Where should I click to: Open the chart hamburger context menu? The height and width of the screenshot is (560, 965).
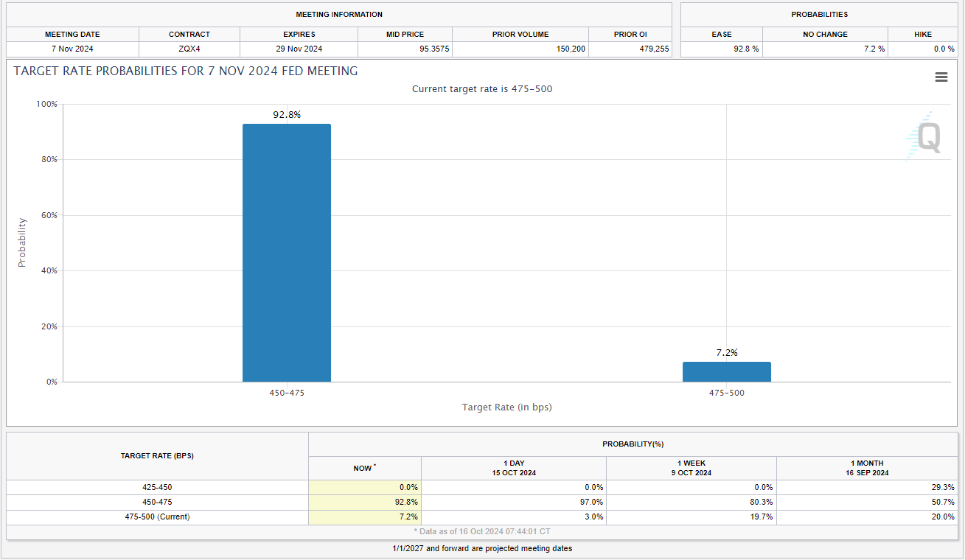pyautogui.click(x=941, y=77)
